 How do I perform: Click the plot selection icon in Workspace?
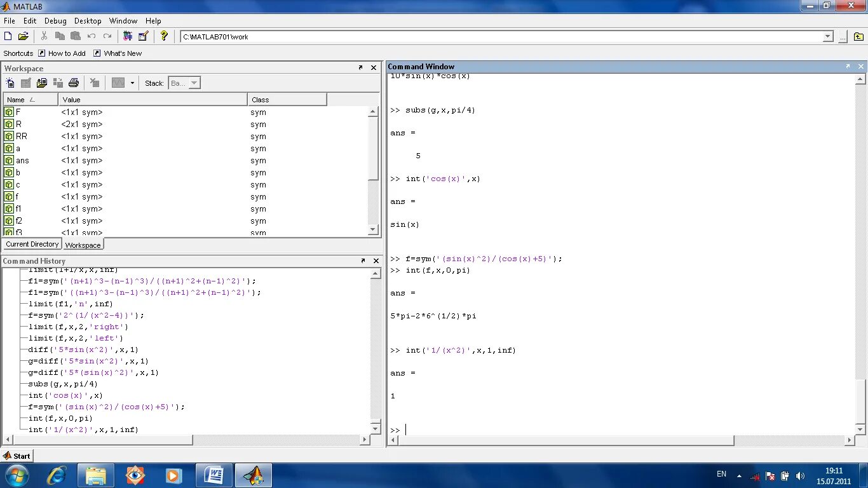point(118,83)
